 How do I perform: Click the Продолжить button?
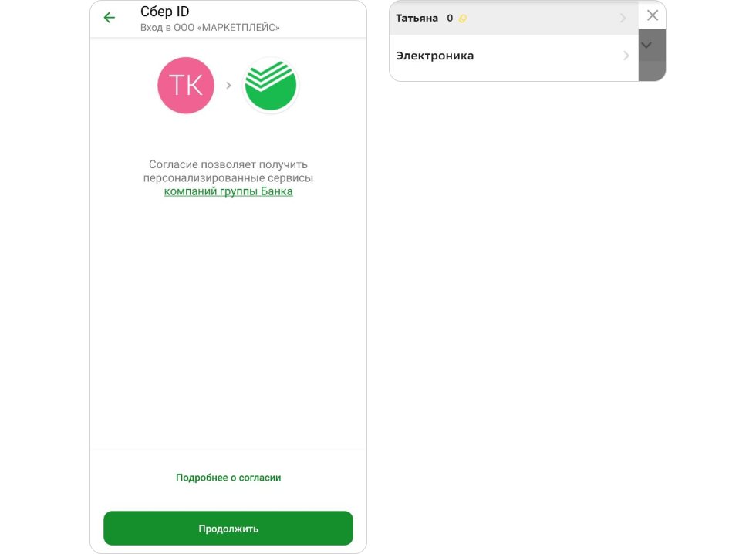point(228,529)
